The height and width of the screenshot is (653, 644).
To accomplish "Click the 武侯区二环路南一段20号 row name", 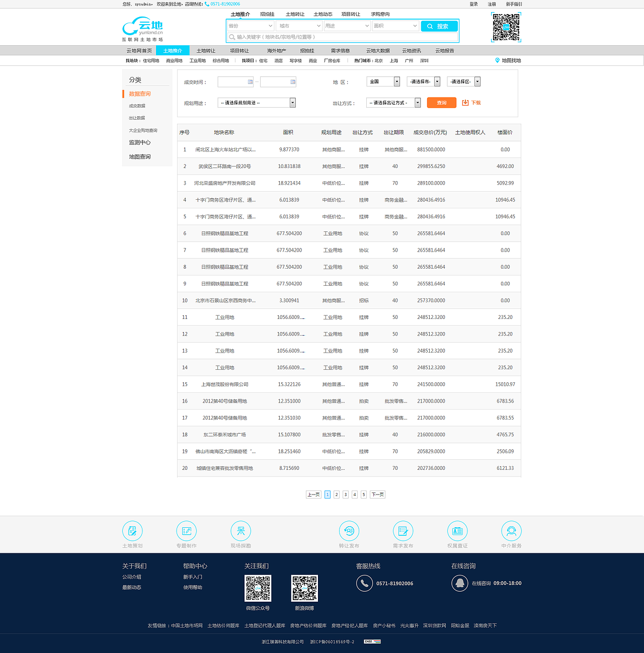I will (x=225, y=166).
